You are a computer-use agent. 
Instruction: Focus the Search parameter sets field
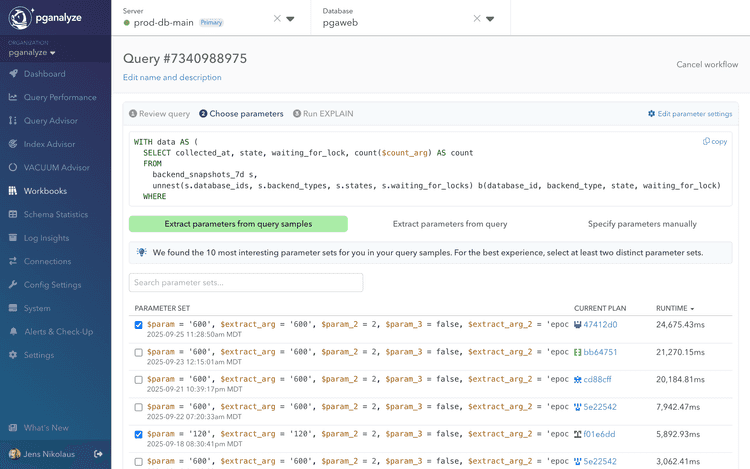click(x=246, y=283)
